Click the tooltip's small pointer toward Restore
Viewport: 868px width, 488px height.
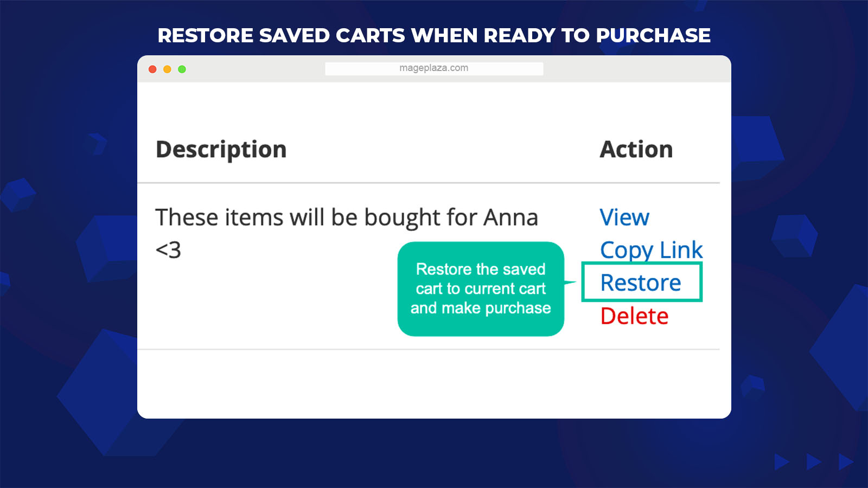pos(570,282)
